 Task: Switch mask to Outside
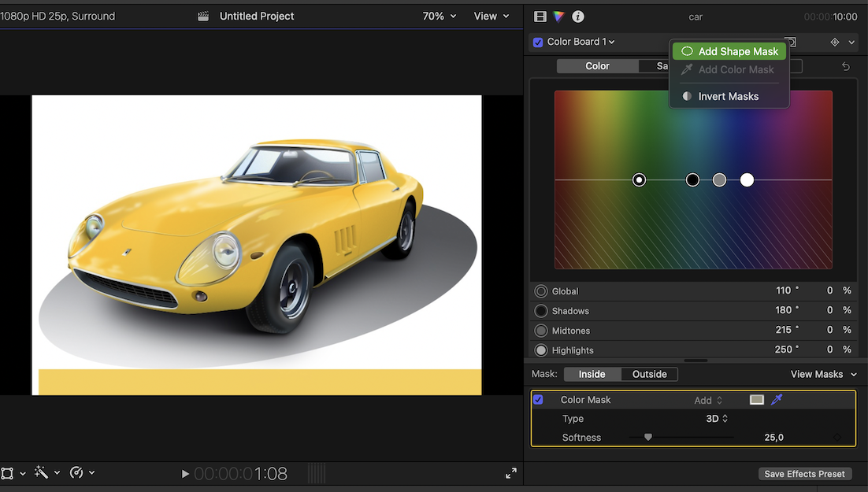(x=649, y=375)
